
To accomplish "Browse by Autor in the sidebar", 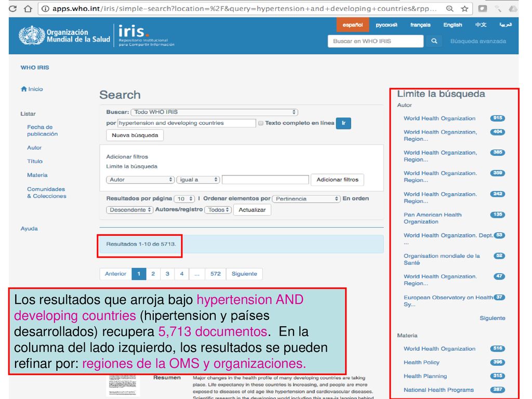I will 34,148.
